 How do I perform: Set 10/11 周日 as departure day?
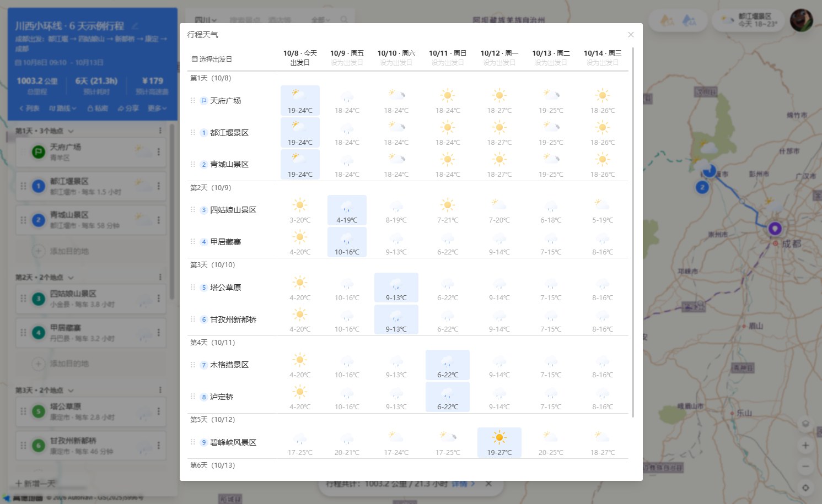(x=448, y=63)
